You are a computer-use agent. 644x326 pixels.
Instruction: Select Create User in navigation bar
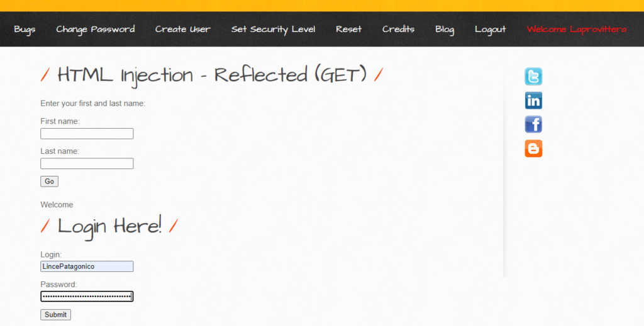pyautogui.click(x=182, y=30)
